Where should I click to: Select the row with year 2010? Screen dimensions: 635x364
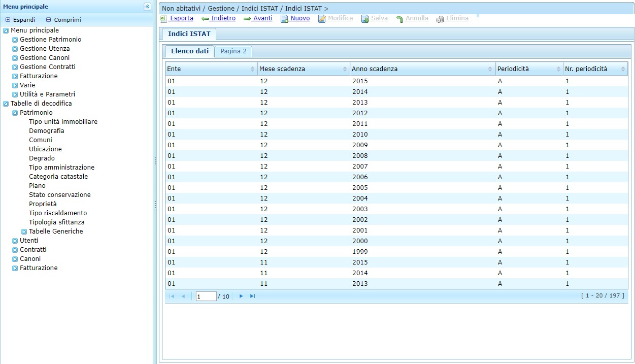click(359, 135)
